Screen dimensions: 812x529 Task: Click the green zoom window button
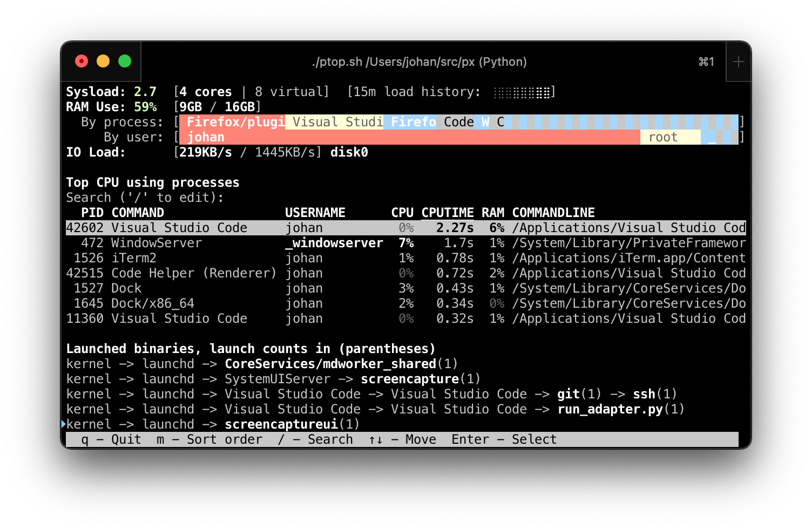click(125, 61)
